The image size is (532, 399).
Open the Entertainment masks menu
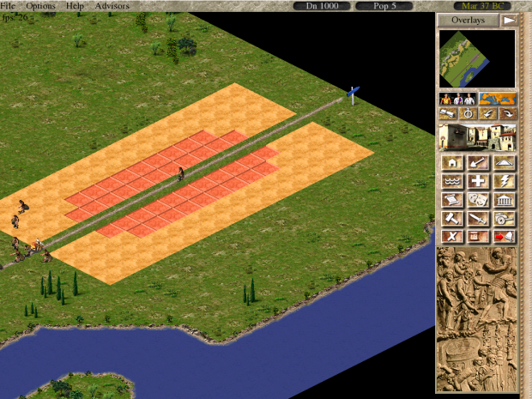click(478, 200)
